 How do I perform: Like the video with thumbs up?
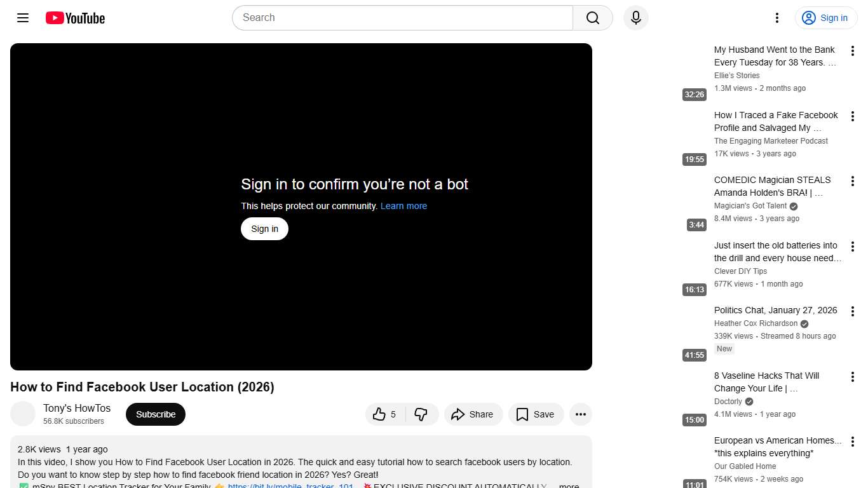pos(385,414)
